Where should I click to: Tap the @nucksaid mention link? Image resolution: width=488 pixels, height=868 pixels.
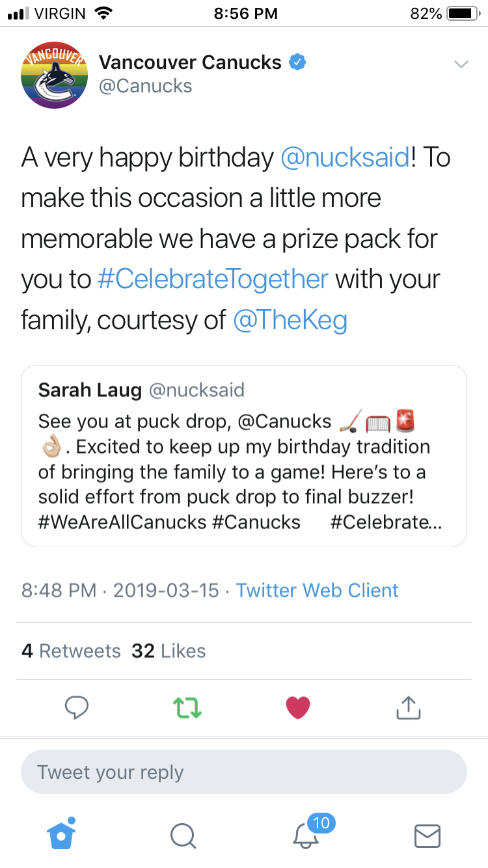point(345,157)
